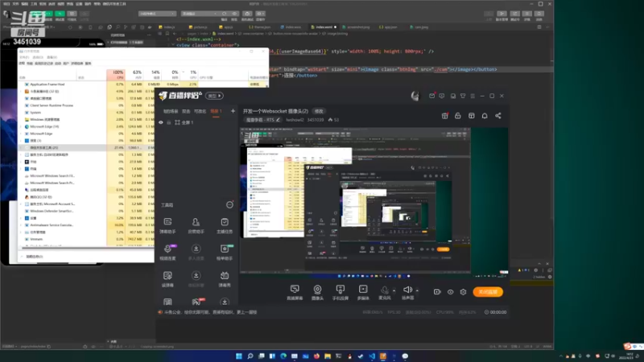644x362 pixels.
Task: Open 视频连麦 tool in the toolbox
Action: click(167, 253)
